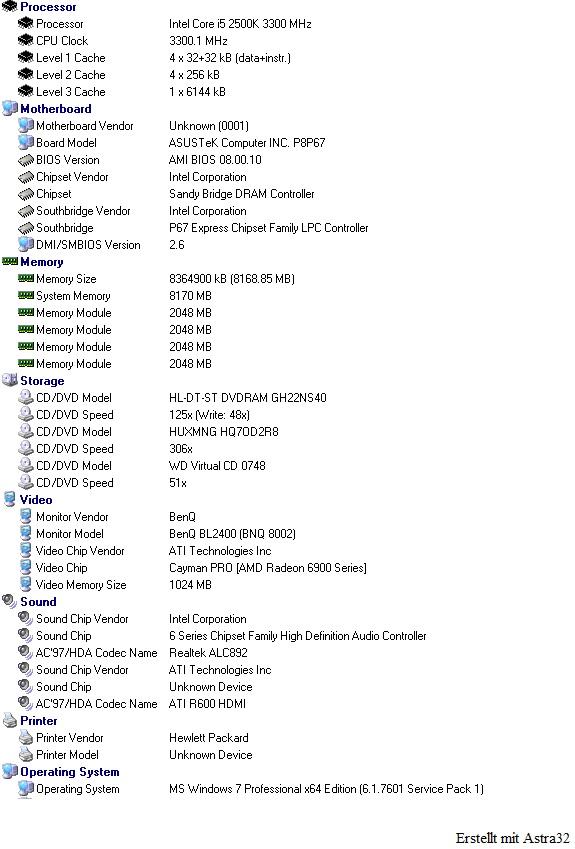Image resolution: width=575 pixels, height=849 pixels.
Task: Click the Printer section header icon
Action: tap(10, 720)
